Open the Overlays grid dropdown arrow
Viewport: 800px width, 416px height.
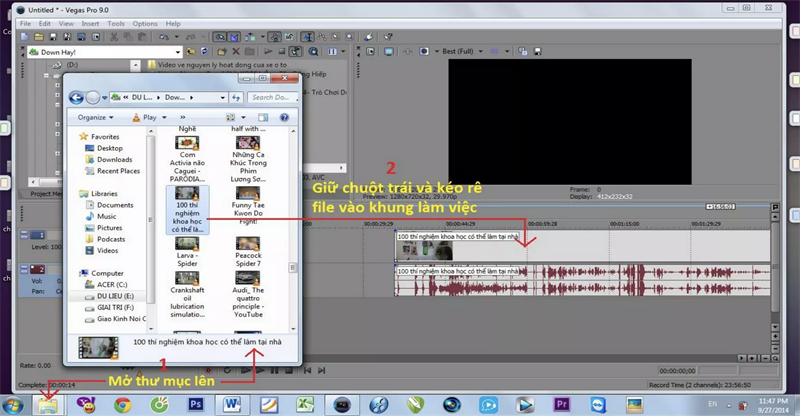[507, 52]
